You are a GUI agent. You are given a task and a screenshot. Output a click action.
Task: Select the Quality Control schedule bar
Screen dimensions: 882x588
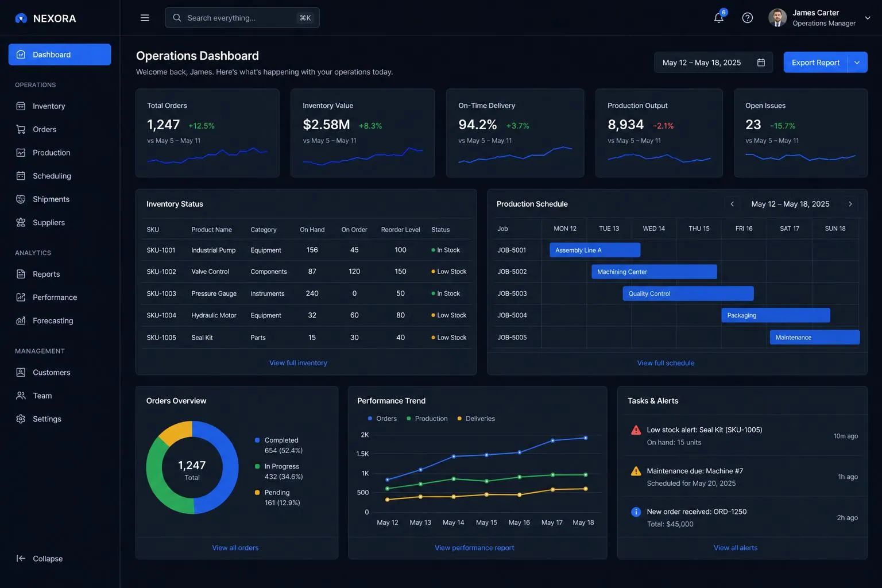click(x=688, y=293)
